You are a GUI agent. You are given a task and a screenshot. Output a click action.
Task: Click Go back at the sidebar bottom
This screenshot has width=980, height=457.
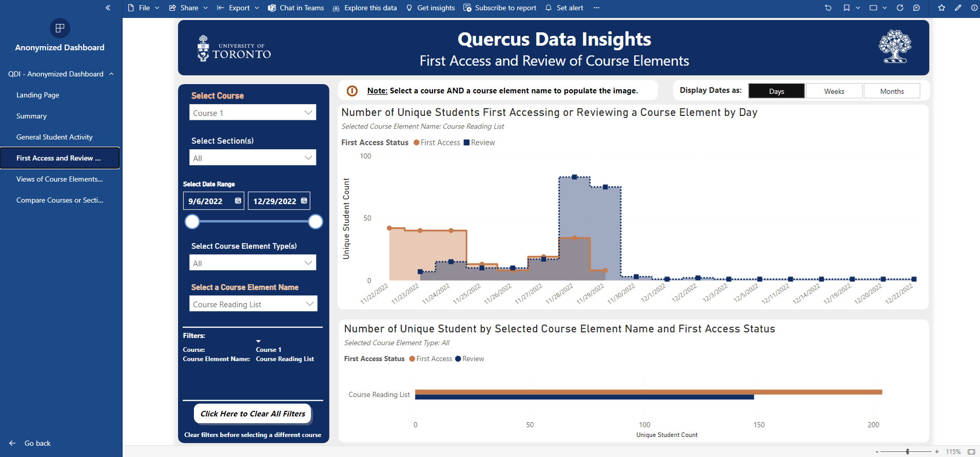click(x=30, y=443)
